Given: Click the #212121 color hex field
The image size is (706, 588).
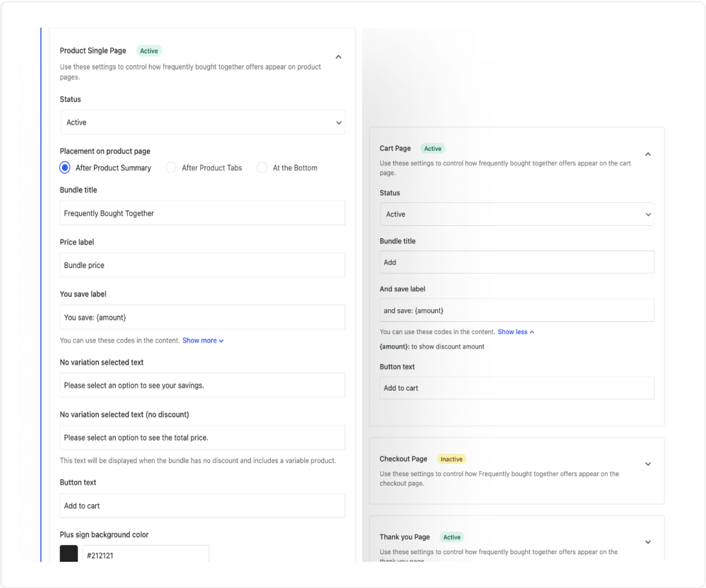Looking at the screenshot, I should (x=146, y=555).
